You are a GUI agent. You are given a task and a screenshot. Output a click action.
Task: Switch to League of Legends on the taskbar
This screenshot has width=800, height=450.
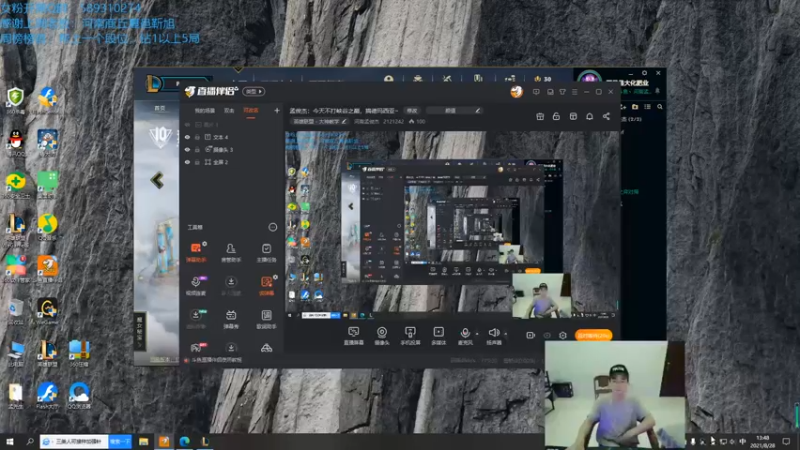click(x=205, y=441)
